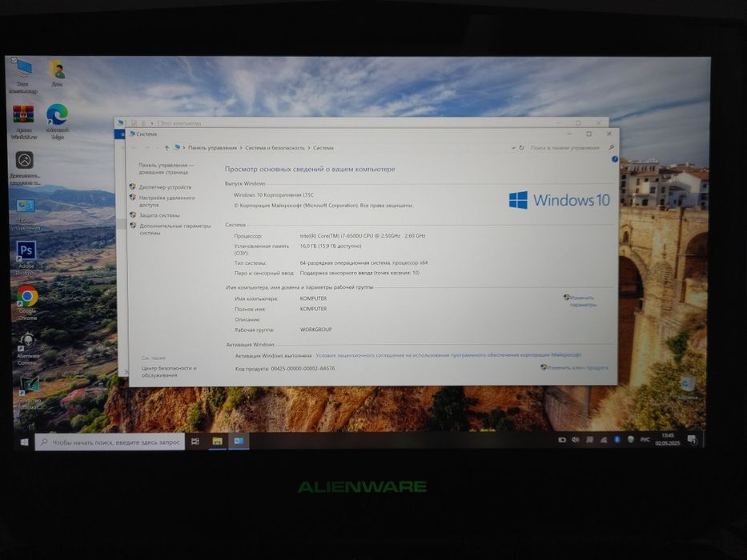
Task: Open 'Настройка удаленного доступа' link
Action: 167,201
